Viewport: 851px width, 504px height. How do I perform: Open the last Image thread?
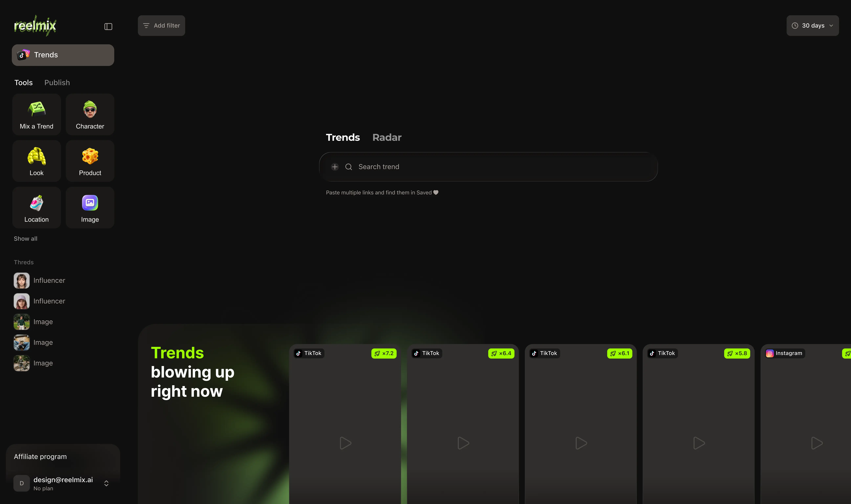(x=33, y=363)
